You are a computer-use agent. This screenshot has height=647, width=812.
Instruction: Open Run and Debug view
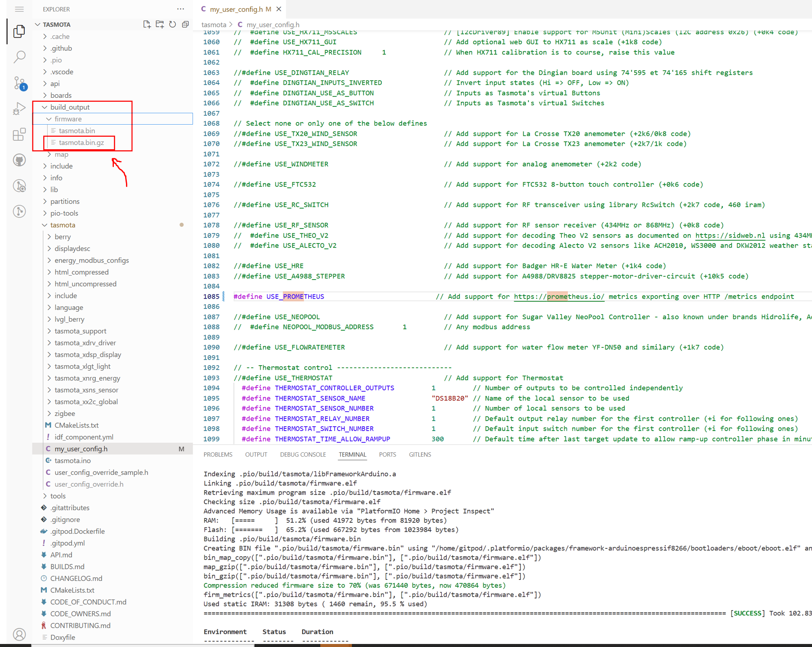(x=19, y=108)
